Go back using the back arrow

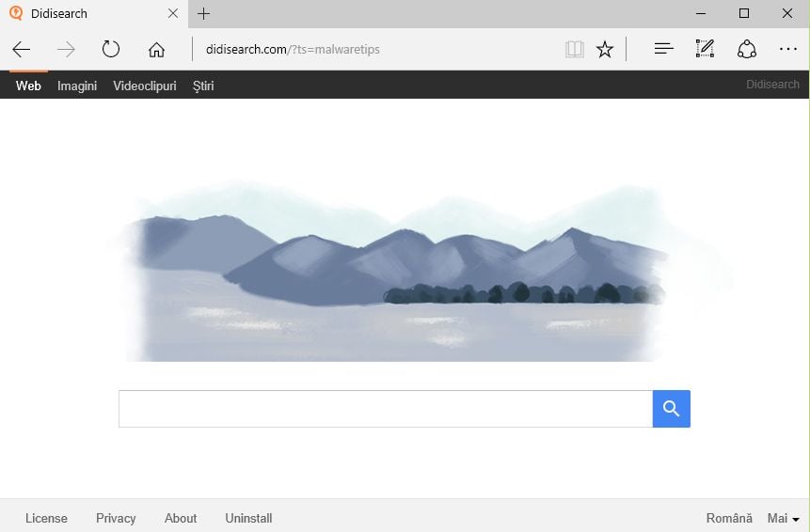(x=22, y=50)
